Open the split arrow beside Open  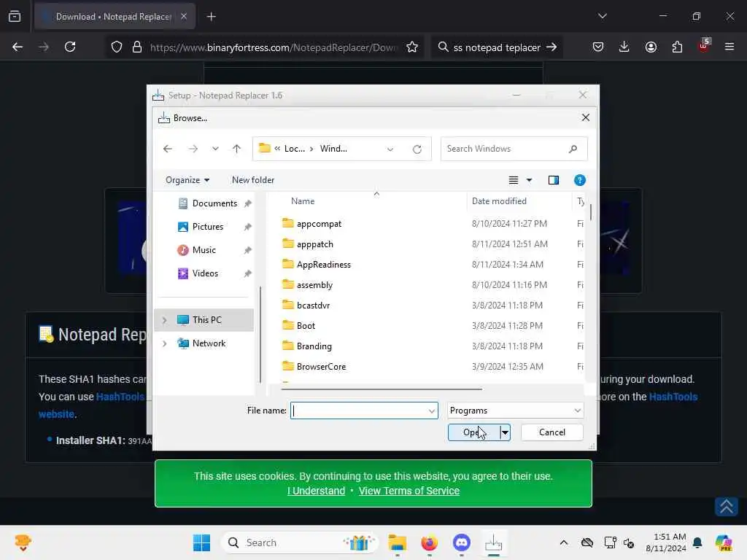(x=505, y=432)
